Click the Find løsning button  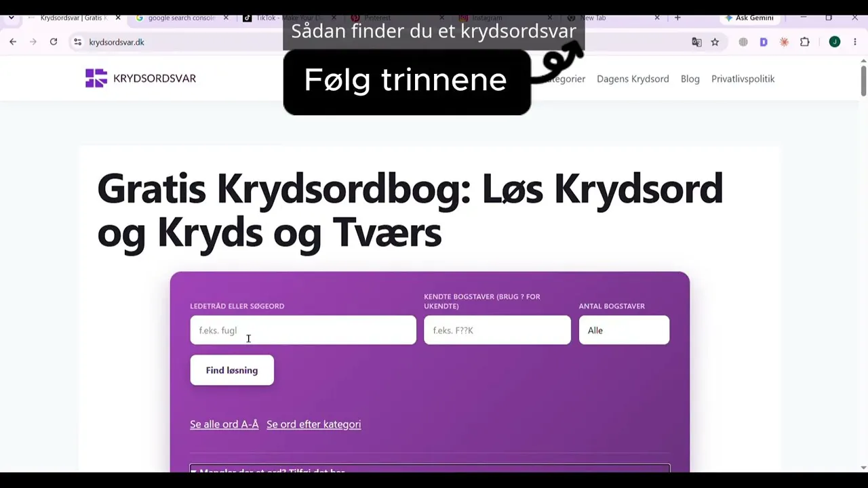[x=232, y=370]
